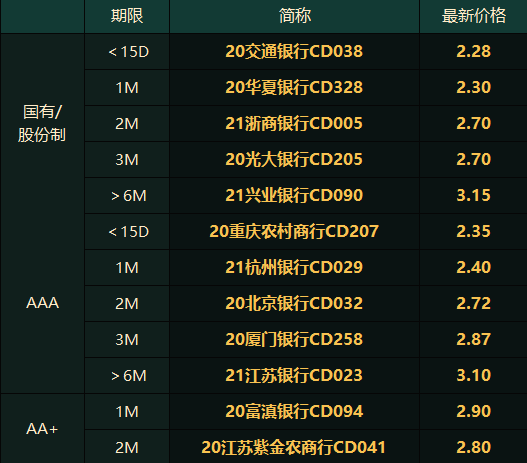Select the AA+ rating cell

tap(42, 429)
